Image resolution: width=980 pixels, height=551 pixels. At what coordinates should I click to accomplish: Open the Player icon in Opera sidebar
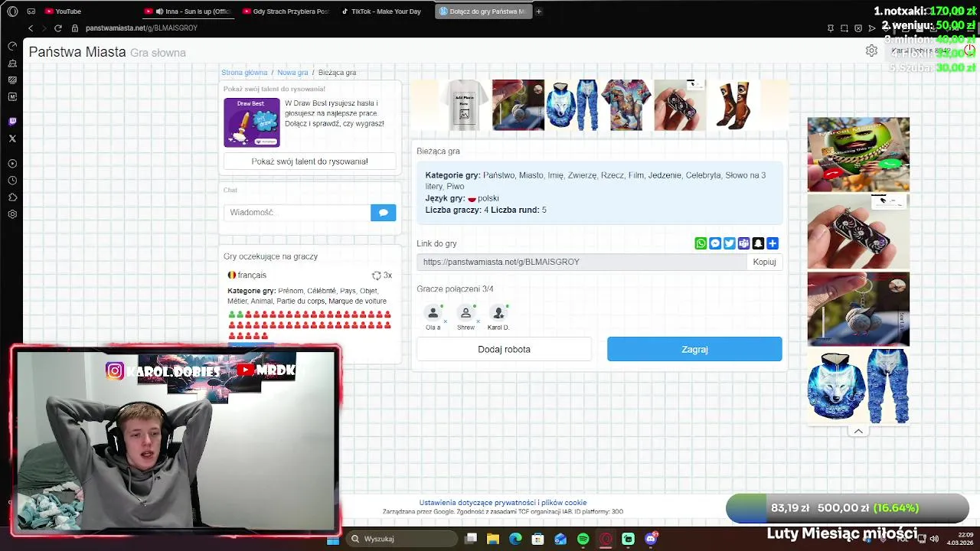coord(12,164)
